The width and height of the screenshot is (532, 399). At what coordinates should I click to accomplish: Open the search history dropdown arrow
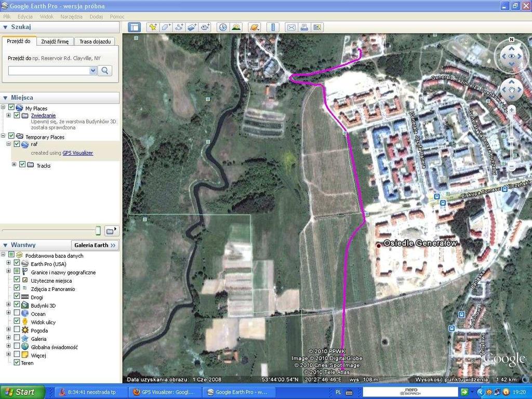[93, 71]
